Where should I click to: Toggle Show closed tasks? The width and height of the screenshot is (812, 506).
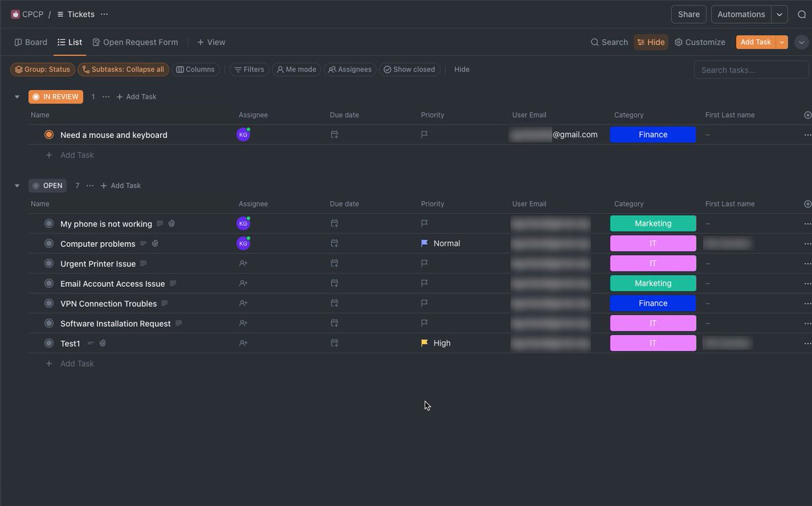409,70
